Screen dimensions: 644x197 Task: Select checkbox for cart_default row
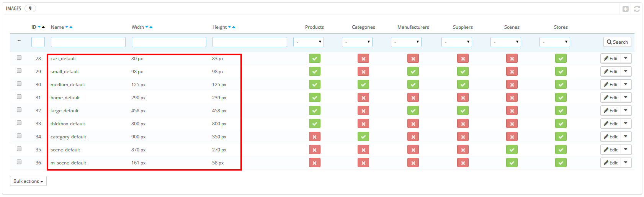tap(19, 58)
